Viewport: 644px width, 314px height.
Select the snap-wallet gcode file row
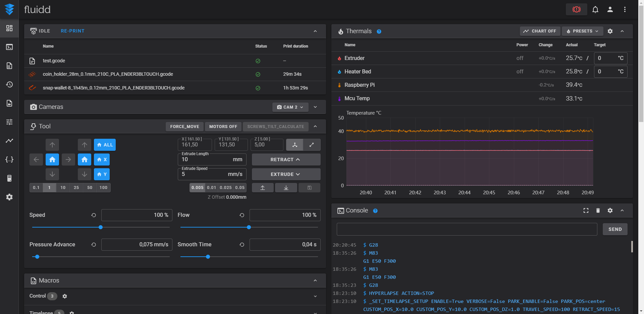pos(113,88)
